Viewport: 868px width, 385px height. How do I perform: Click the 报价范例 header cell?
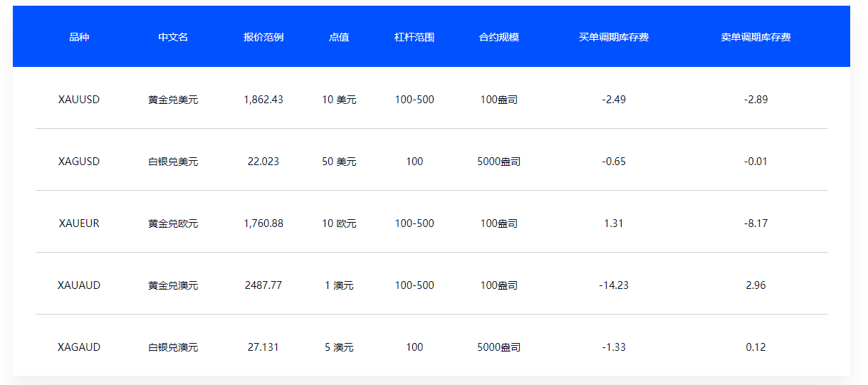tap(263, 37)
